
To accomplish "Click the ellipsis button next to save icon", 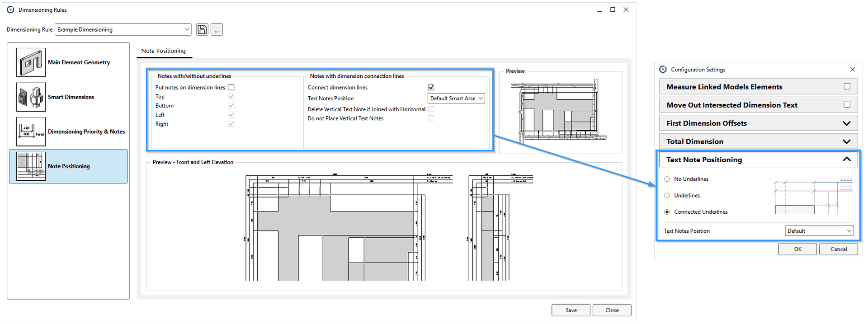I will 217,30.
